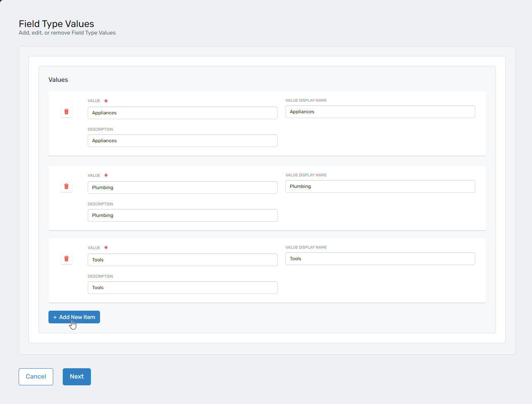The image size is (532, 404).
Task: Focus the Appliances Value input field
Action: pyautogui.click(x=182, y=113)
